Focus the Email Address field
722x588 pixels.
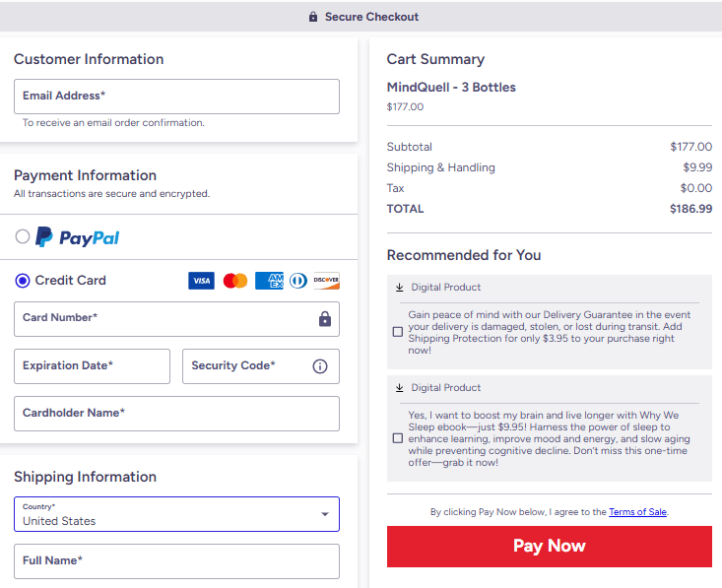[x=176, y=97]
